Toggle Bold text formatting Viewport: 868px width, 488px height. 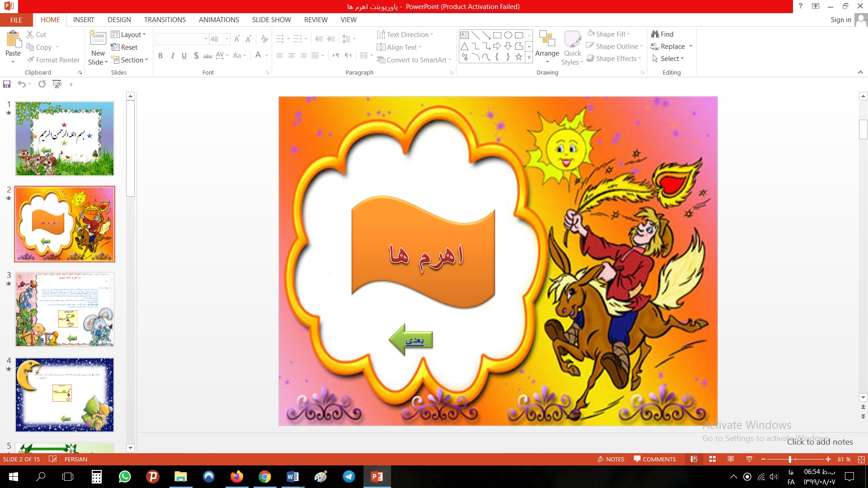click(x=160, y=56)
